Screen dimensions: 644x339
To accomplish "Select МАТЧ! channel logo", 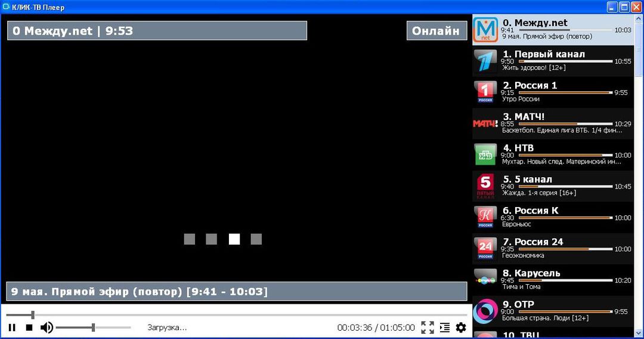I will pos(485,124).
